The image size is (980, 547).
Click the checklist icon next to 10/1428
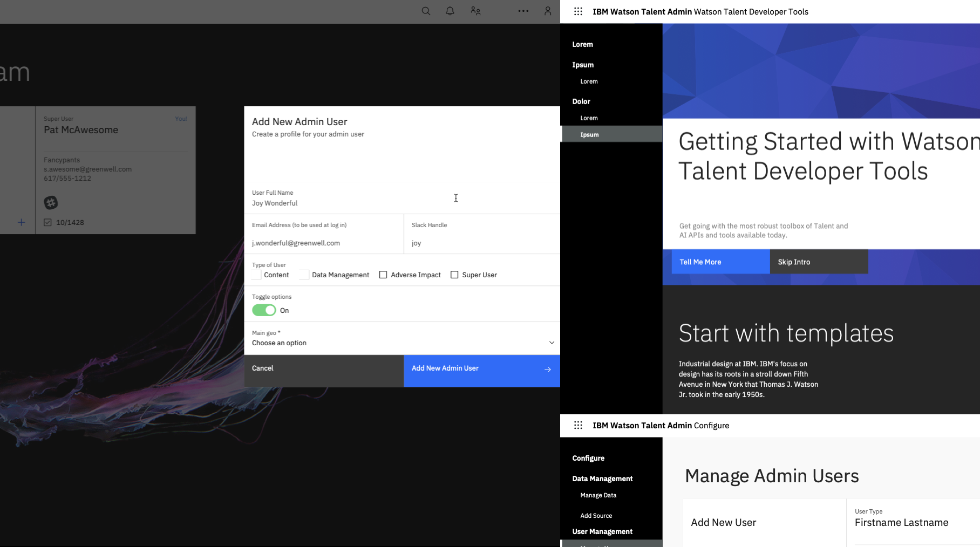[47, 222]
